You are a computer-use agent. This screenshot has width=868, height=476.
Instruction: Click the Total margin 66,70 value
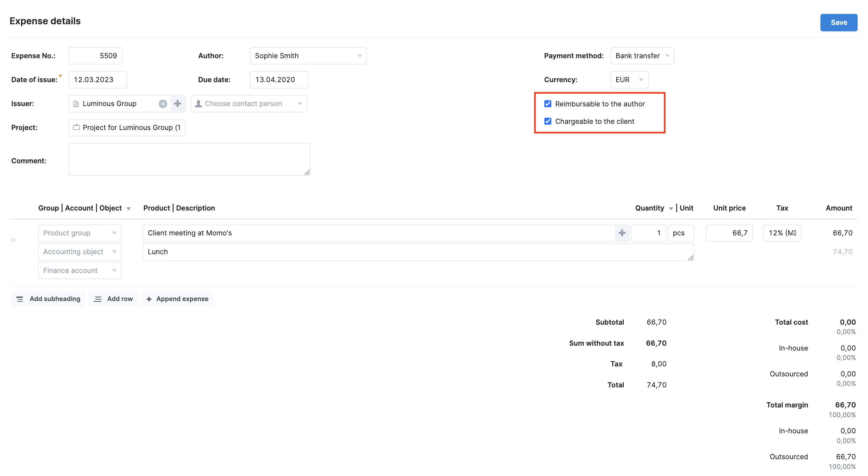click(845, 405)
